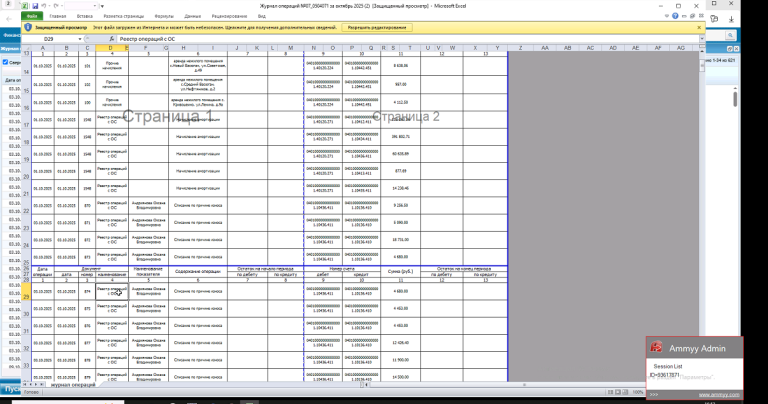Click the formula bar text Реестр операций с ОС
Image resolution: width=768 pixels, height=404 pixels.
(x=147, y=39)
